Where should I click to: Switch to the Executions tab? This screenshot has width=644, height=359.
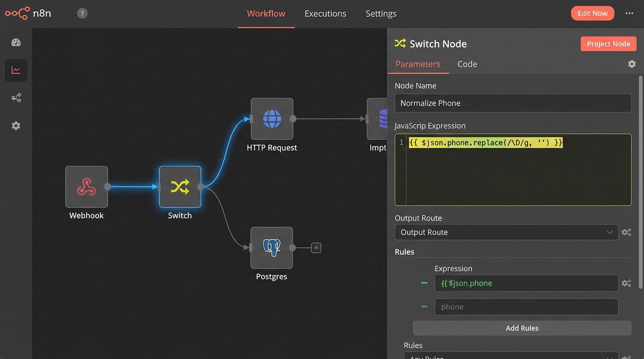point(325,14)
